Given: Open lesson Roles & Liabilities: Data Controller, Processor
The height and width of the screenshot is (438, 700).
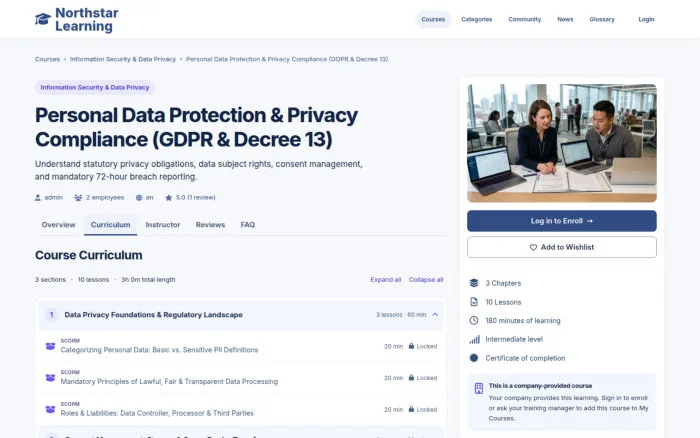Looking at the screenshot, I should (157, 413).
